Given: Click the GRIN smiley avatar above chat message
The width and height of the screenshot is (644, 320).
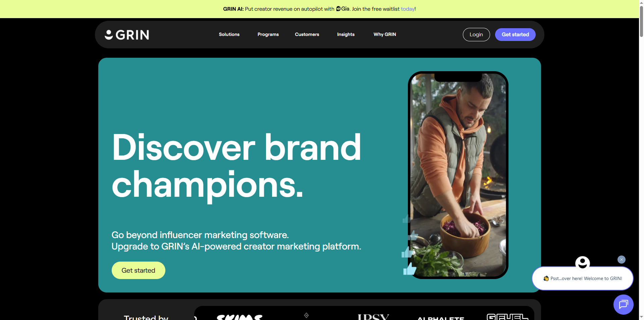Looking at the screenshot, I should pos(582,263).
